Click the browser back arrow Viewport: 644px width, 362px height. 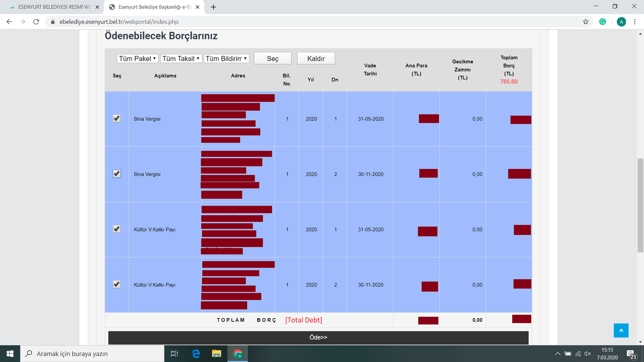9,22
